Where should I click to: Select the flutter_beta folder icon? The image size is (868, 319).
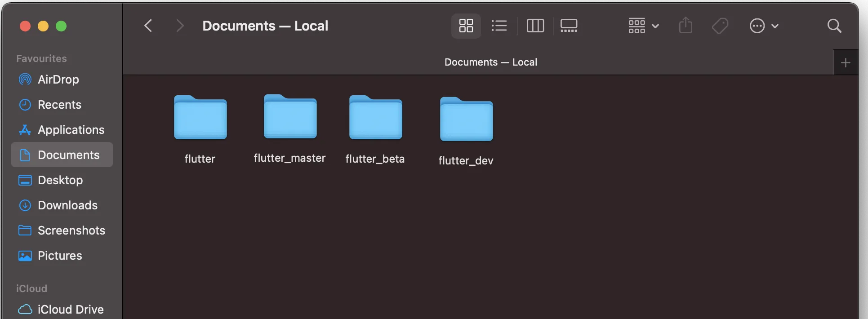tap(375, 117)
